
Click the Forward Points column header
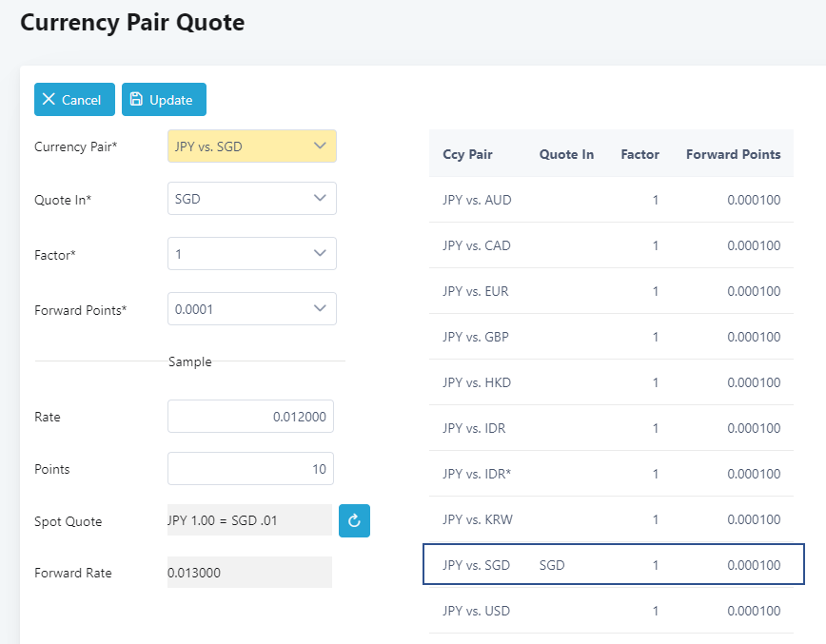(x=733, y=154)
